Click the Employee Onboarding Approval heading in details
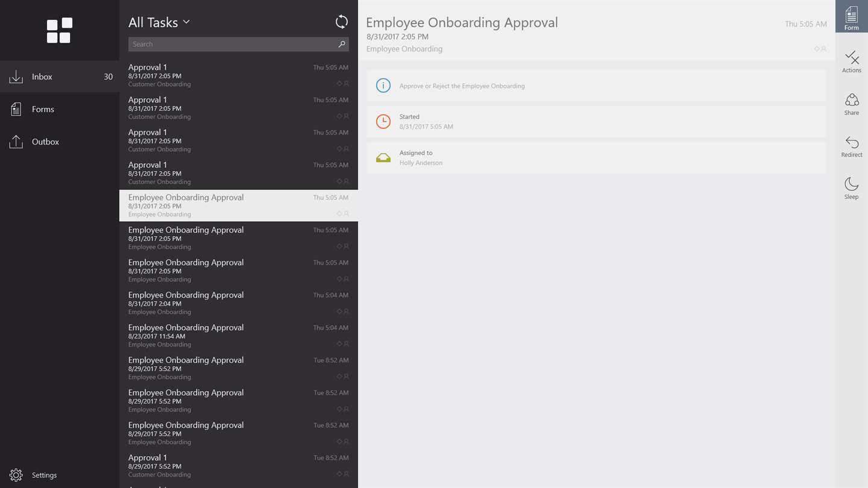868x488 pixels. [x=462, y=22]
